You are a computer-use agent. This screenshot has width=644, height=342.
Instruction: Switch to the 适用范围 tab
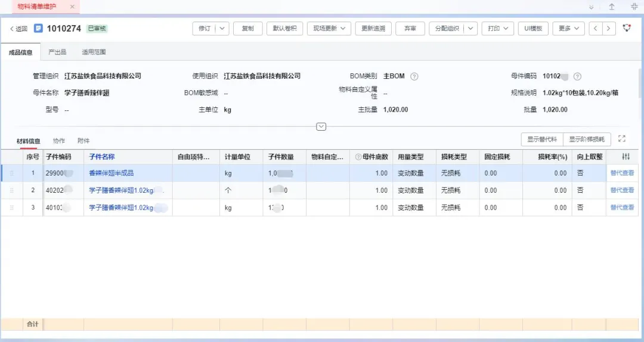(94, 52)
